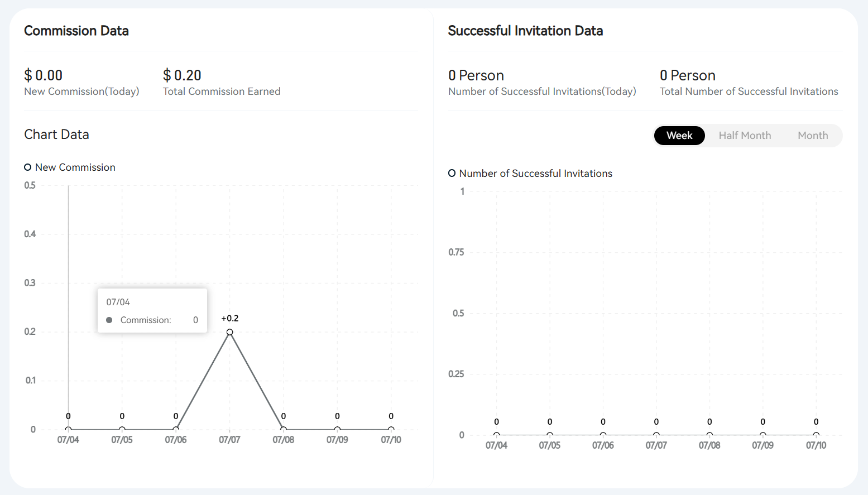
Task: Switch to the Month range
Action: click(813, 136)
